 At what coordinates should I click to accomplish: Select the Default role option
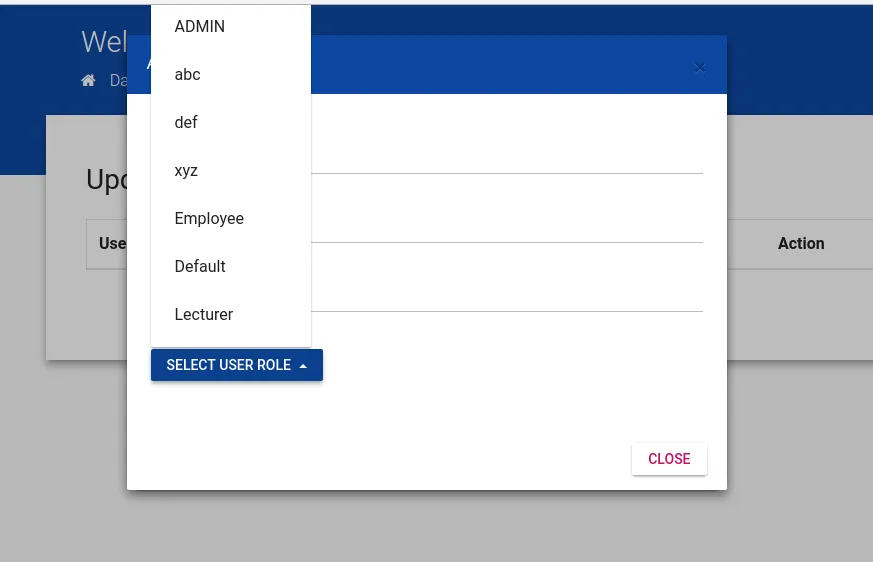[x=200, y=267]
